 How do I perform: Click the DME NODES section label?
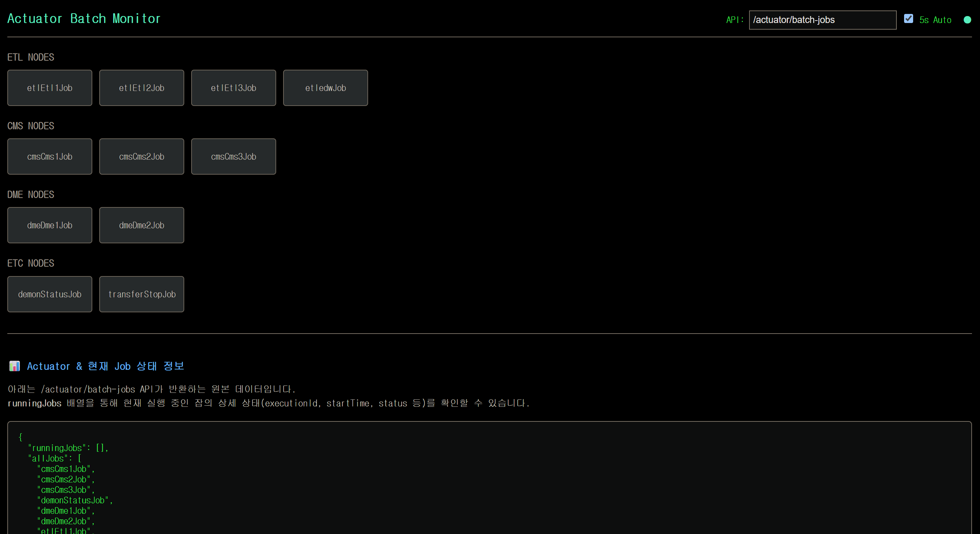[x=31, y=194]
